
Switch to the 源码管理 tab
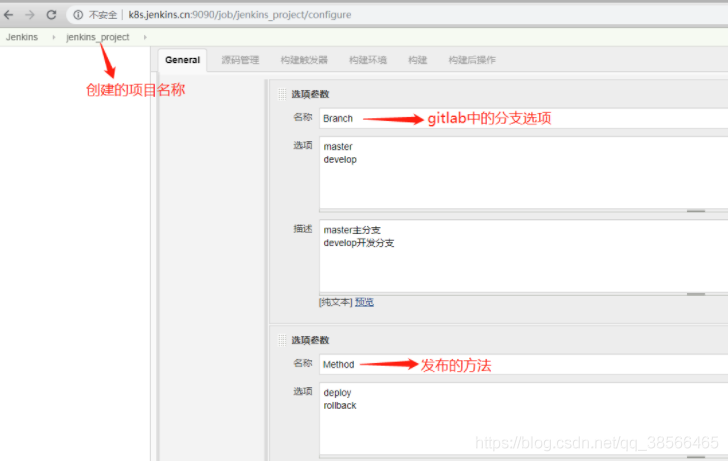point(240,60)
